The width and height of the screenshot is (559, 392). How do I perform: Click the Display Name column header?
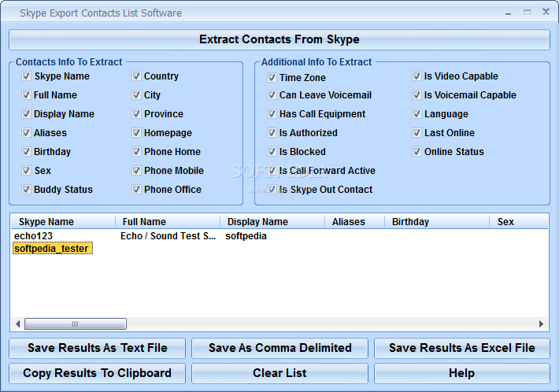coord(272,222)
